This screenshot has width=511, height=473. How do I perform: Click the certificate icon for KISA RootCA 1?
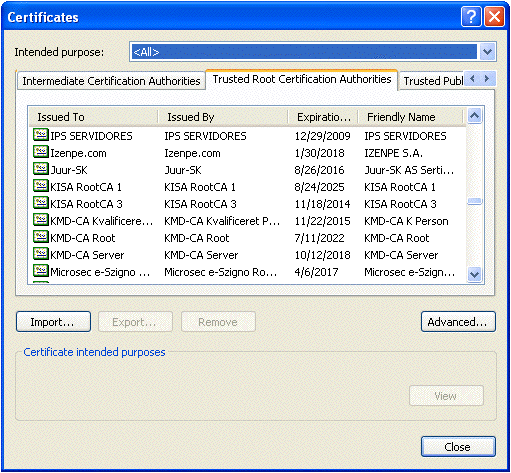tap(41, 186)
